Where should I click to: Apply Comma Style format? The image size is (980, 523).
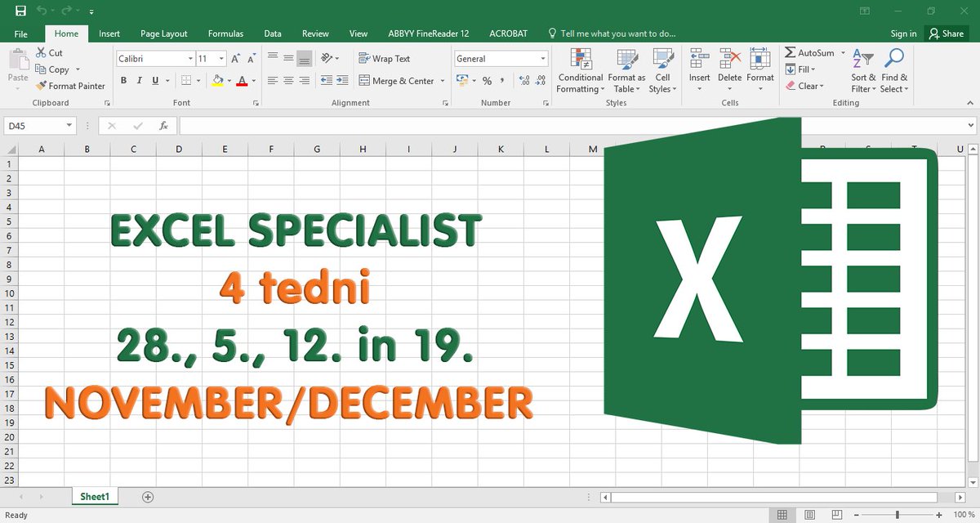[x=503, y=81]
